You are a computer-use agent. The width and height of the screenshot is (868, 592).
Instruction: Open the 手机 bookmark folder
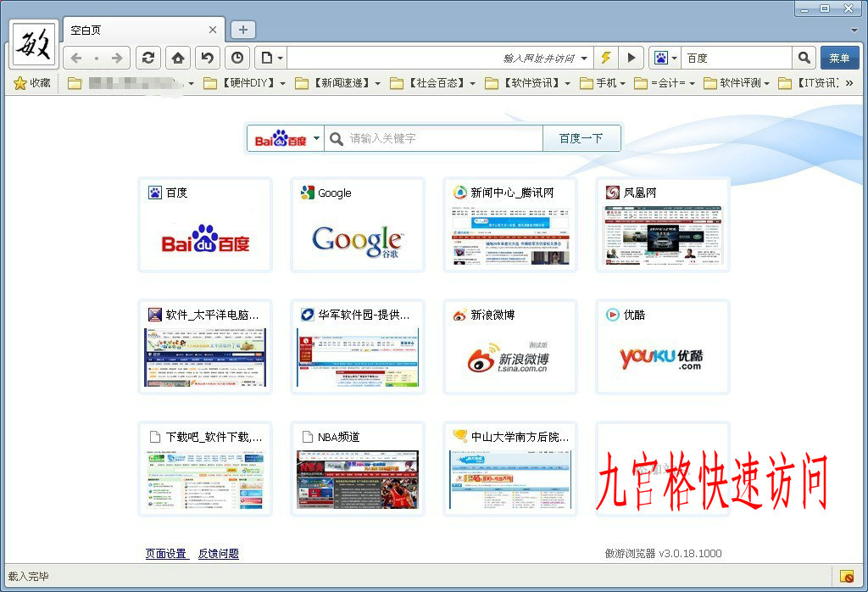[603, 83]
